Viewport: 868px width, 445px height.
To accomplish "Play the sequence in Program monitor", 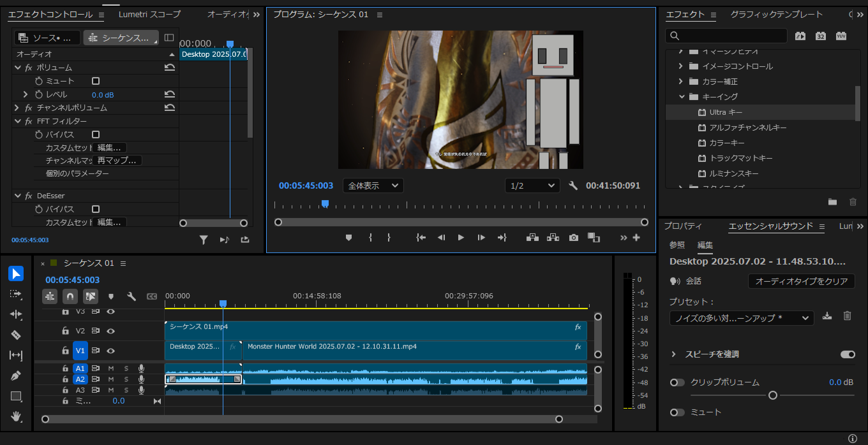I will coord(461,237).
